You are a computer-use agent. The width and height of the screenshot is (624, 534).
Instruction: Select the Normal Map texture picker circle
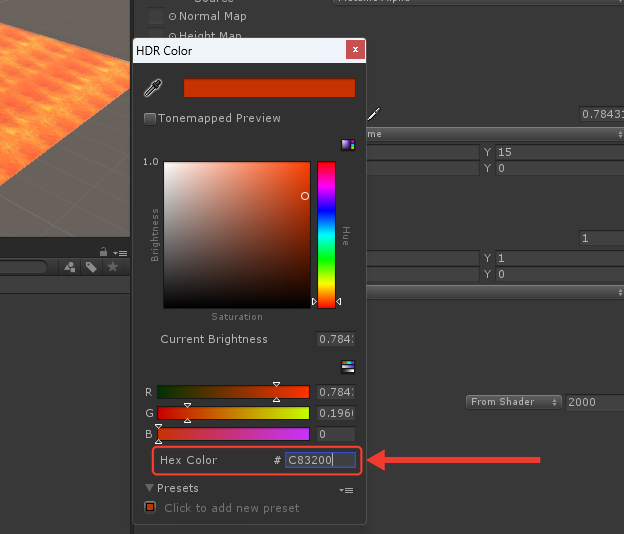click(x=172, y=16)
